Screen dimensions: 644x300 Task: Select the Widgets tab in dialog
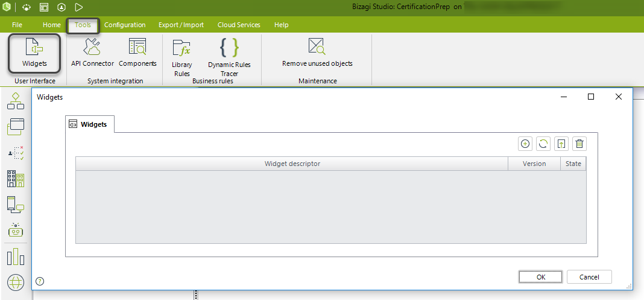(89, 124)
